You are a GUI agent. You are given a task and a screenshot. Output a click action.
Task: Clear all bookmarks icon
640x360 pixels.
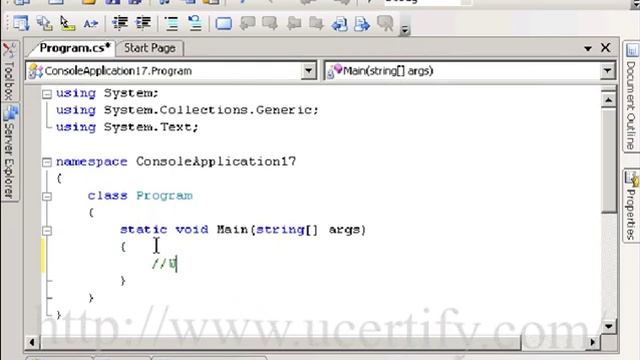(x=386, y=23)
